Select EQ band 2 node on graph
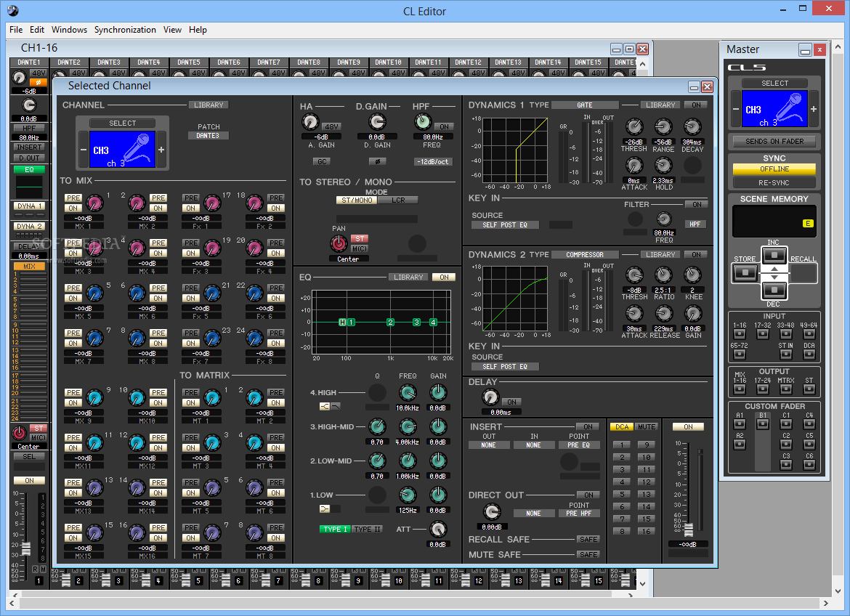Screen dimensions: 850x616 390,322
